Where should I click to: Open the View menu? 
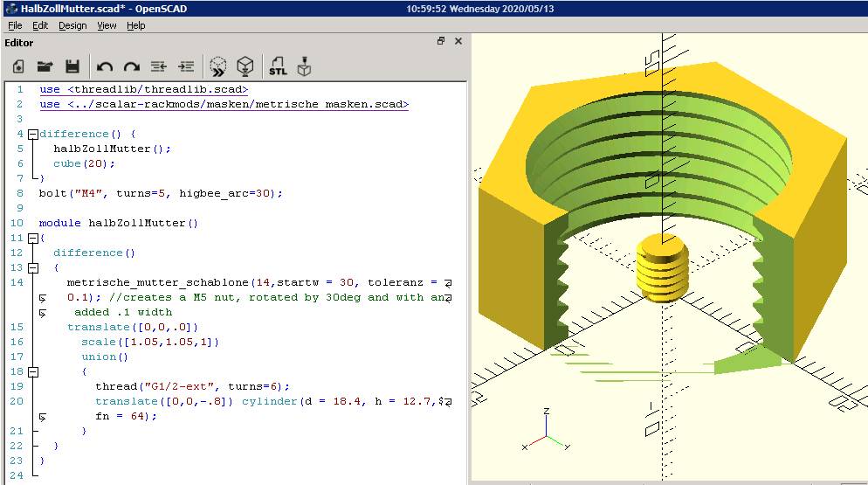coord(107,25)
